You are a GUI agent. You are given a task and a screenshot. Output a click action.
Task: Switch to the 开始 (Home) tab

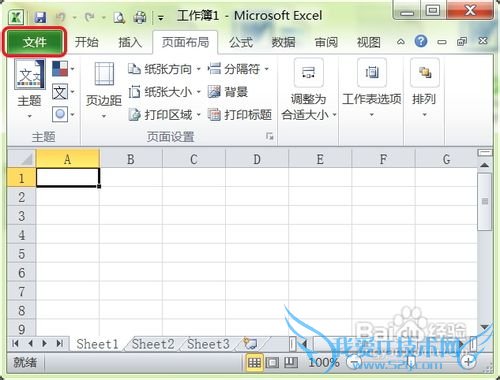pos(87,42)
